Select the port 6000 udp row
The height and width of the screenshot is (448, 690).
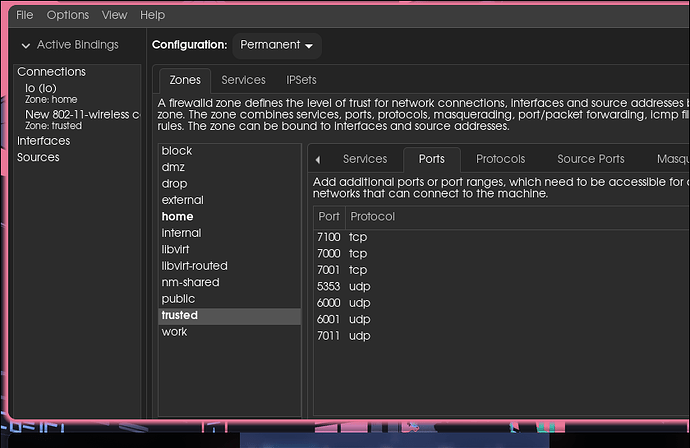(x=502, y=303)
